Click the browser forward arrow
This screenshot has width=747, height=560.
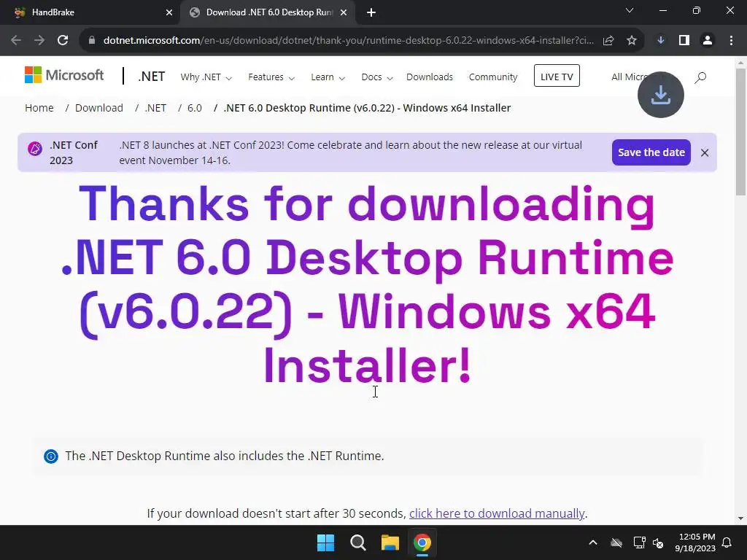[x=39, y=40]
